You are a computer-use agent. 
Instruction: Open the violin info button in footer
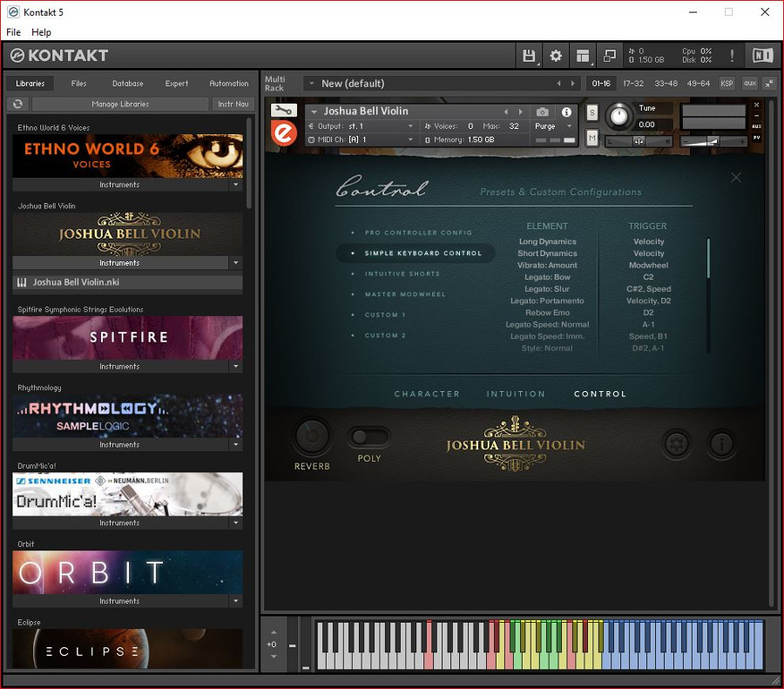[x=721, y=443]
